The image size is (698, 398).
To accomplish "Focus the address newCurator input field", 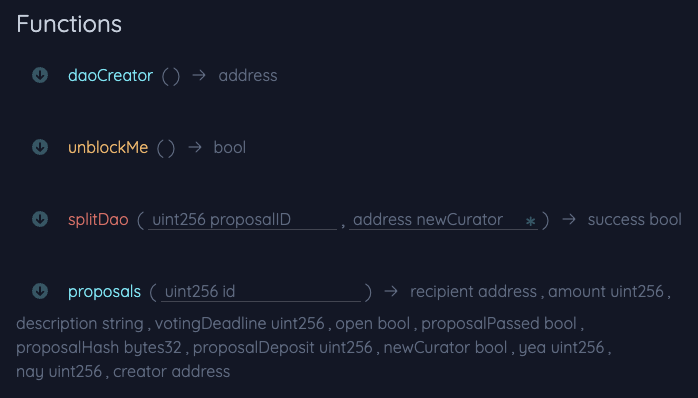I will click(x=443, y=220).
